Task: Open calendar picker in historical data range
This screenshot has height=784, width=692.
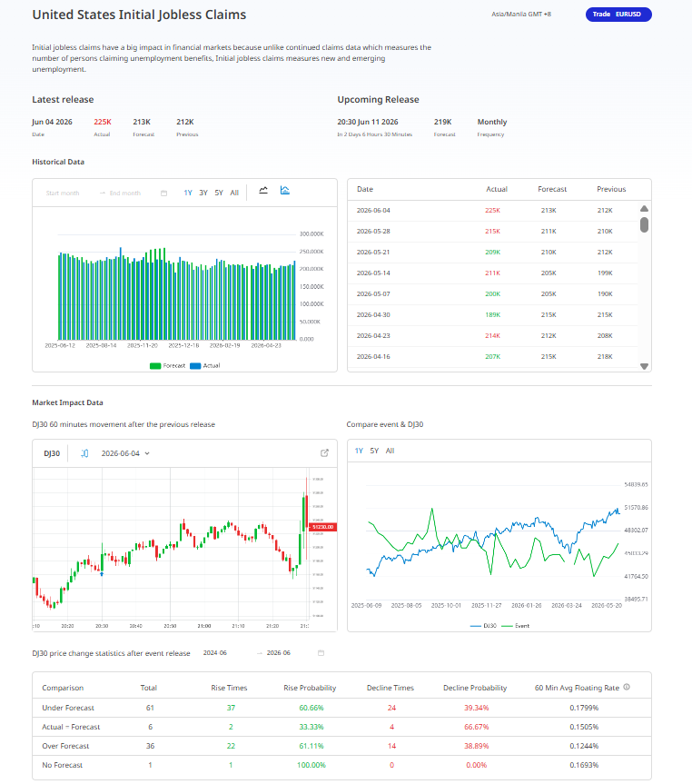Action: pos(163,193)
